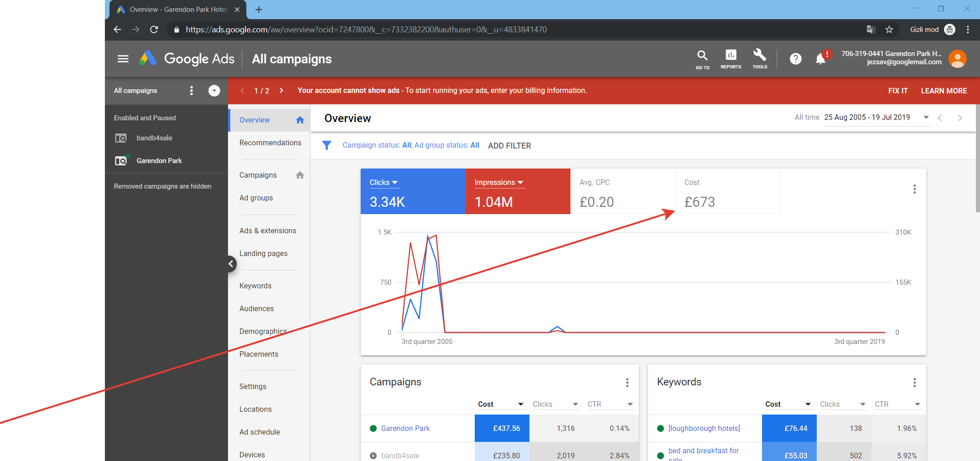Open CTR column dropdown in Campaigns card
Image resolution: width=980 pixels, height=461 pixels.
pyautogui.click(x=610, y=405)
